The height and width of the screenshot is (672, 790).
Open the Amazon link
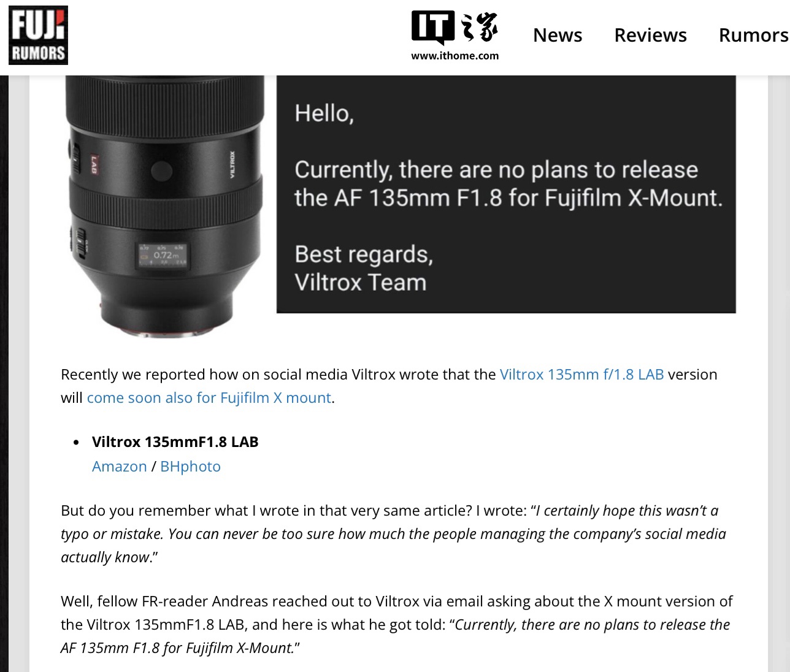tap(120, 467)
